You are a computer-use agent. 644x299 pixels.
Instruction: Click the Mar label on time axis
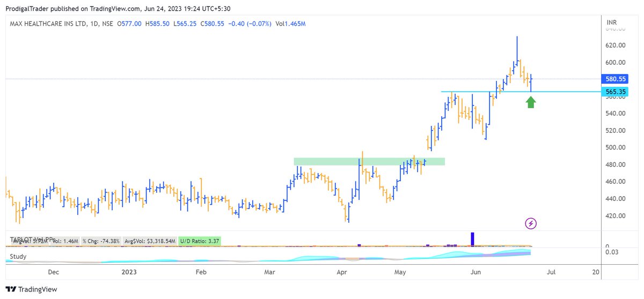271,272
